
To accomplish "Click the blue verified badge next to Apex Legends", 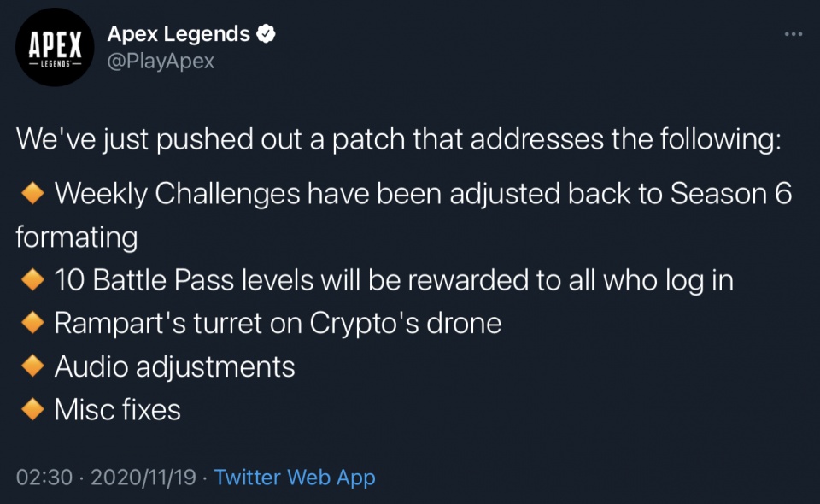I will click(266, 34).
